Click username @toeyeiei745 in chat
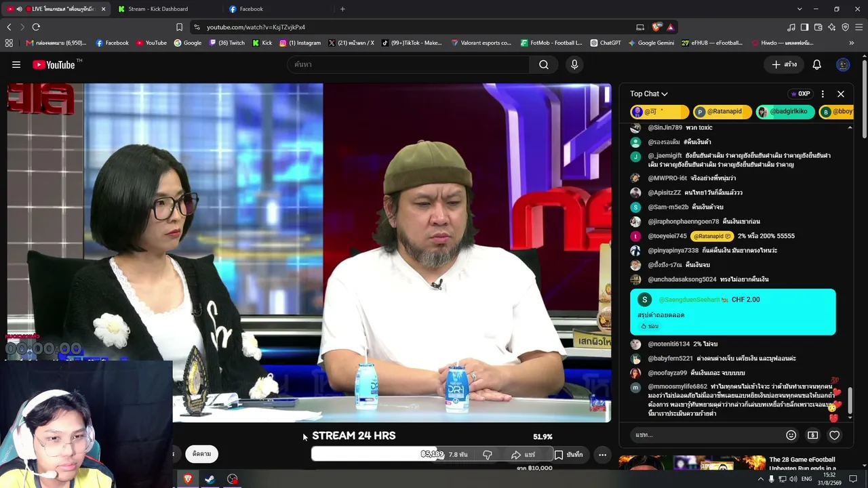This screenshot has width=868, height=488. tap(667, 236)
